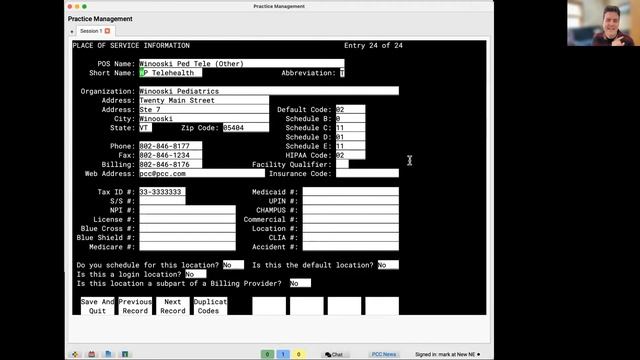Viewport: 640px width, 360px height.
Task: Add a new session with plus button
Action: tap(72, 31)
